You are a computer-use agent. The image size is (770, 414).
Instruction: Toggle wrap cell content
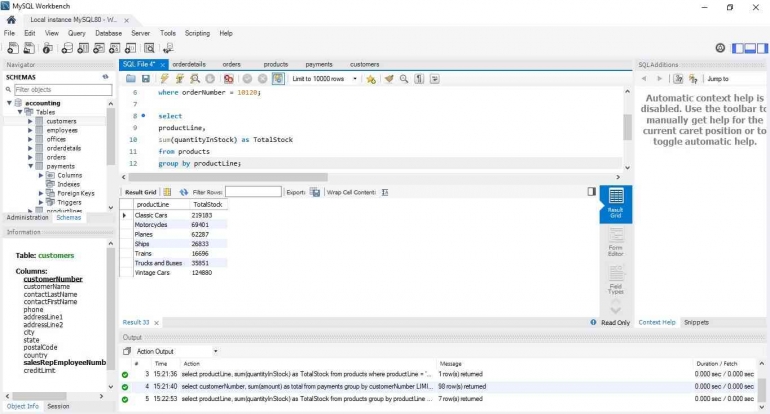tap(385, 192)
